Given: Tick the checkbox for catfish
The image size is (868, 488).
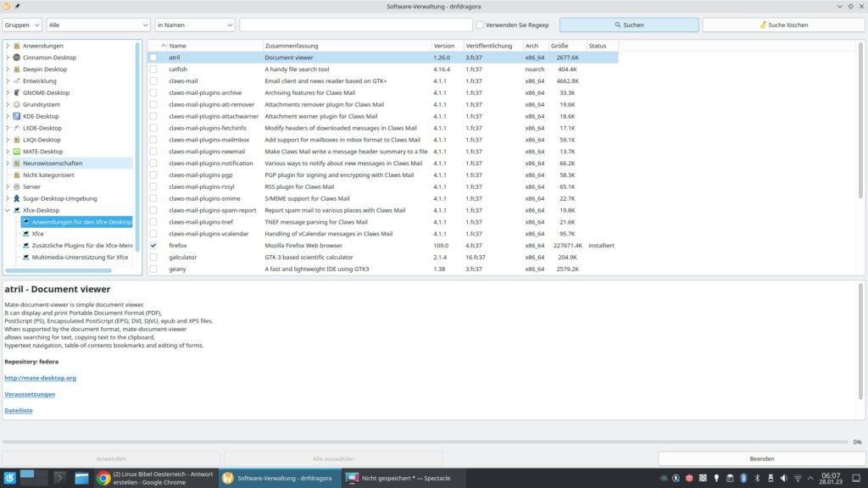Looking at the screenshot, I should point(153,69).
